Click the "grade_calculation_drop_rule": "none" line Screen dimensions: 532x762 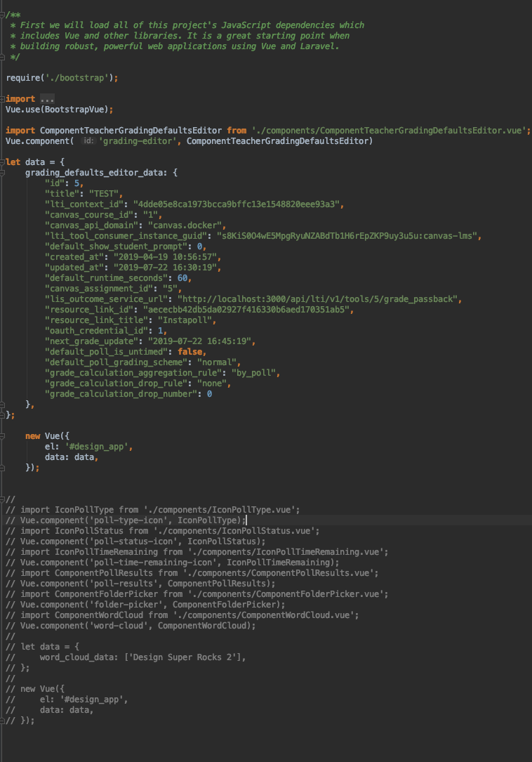click(138, 383)
